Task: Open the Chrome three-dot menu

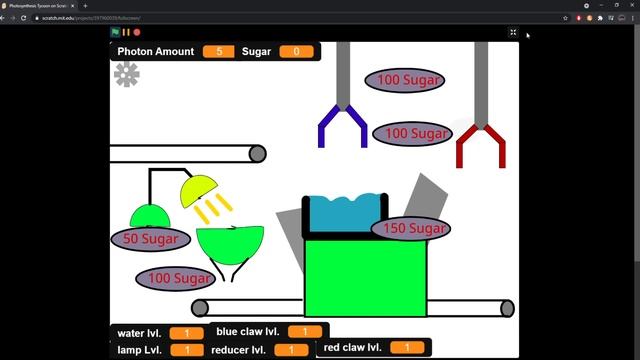Action: [633, 18]
